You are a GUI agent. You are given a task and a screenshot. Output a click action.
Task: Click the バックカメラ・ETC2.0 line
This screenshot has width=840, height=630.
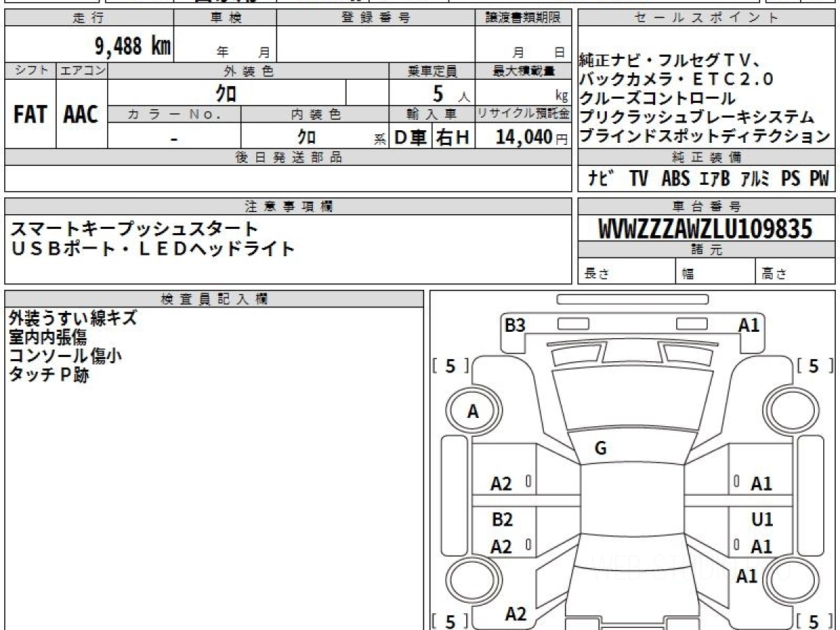click(677, 79)
